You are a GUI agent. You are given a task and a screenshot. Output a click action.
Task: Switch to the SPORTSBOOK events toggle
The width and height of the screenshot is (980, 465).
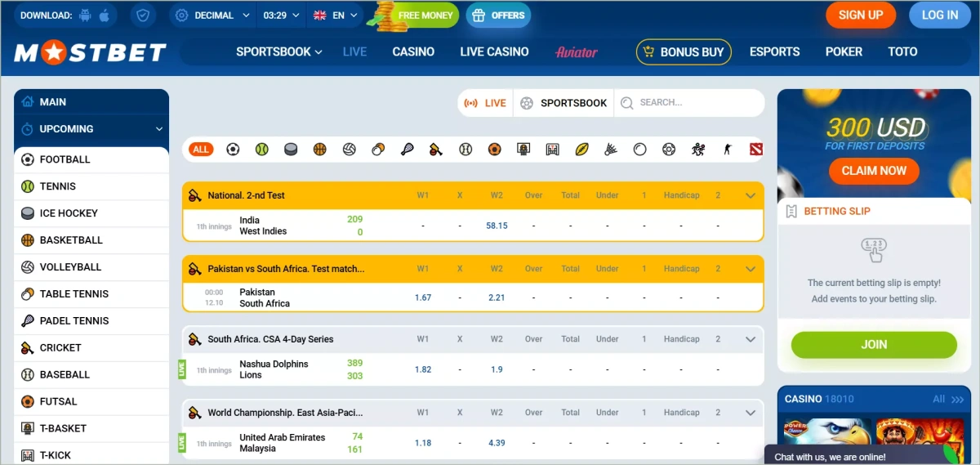[x=564, y=103]
